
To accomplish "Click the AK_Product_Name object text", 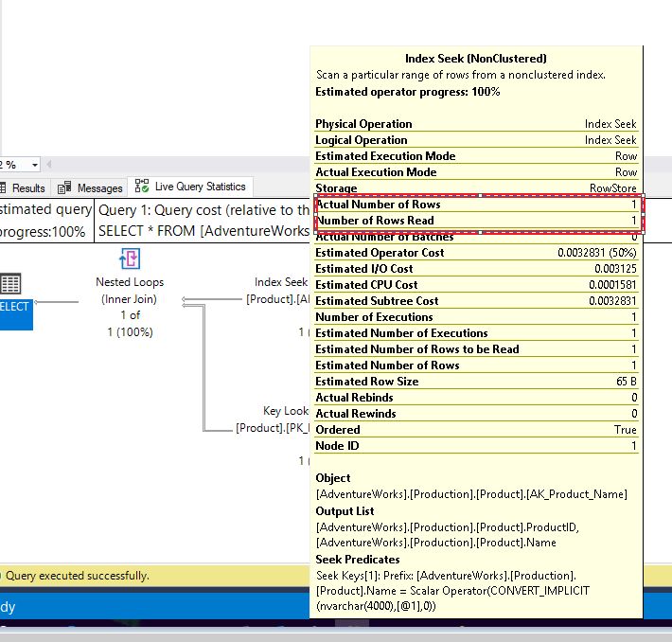I will pyautogui.click(x=471, y=494).
